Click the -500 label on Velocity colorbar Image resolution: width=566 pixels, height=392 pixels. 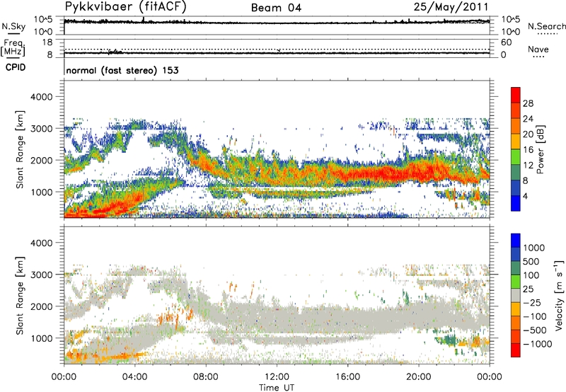point(535,330)
